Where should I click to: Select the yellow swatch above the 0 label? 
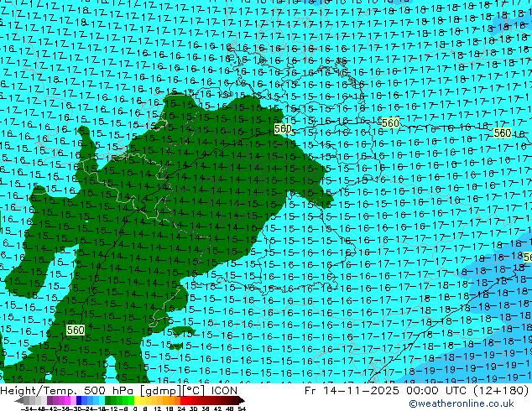click(x=137, y=401)
